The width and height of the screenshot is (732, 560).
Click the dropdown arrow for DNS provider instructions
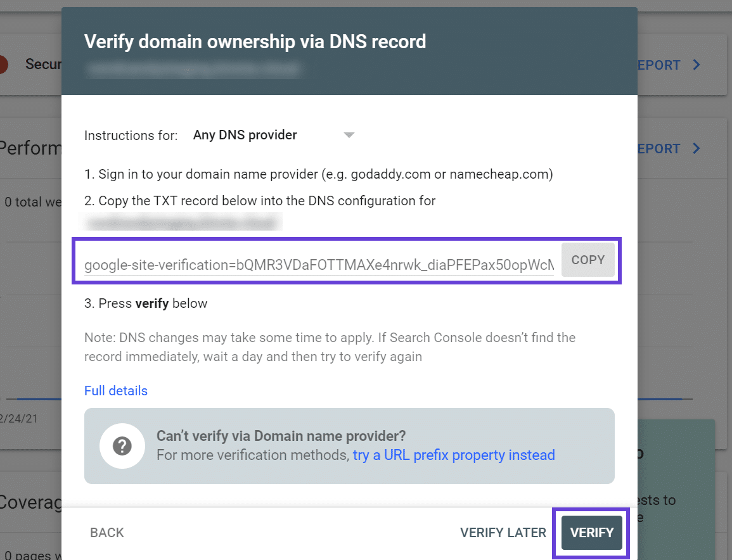[349, 135]
